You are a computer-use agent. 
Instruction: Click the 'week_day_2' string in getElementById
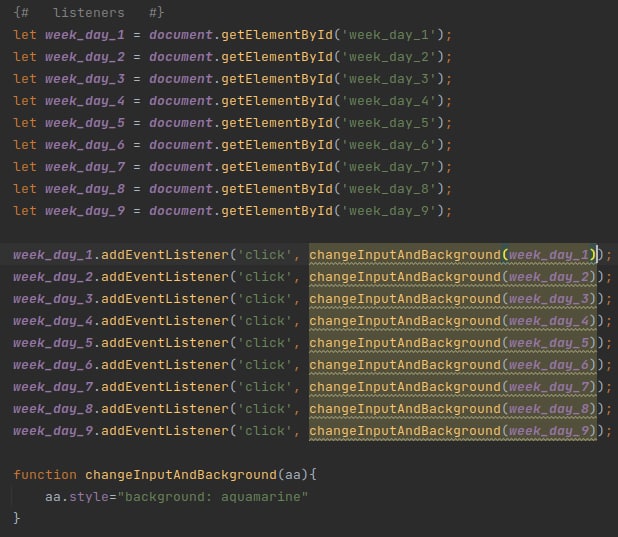389,57
